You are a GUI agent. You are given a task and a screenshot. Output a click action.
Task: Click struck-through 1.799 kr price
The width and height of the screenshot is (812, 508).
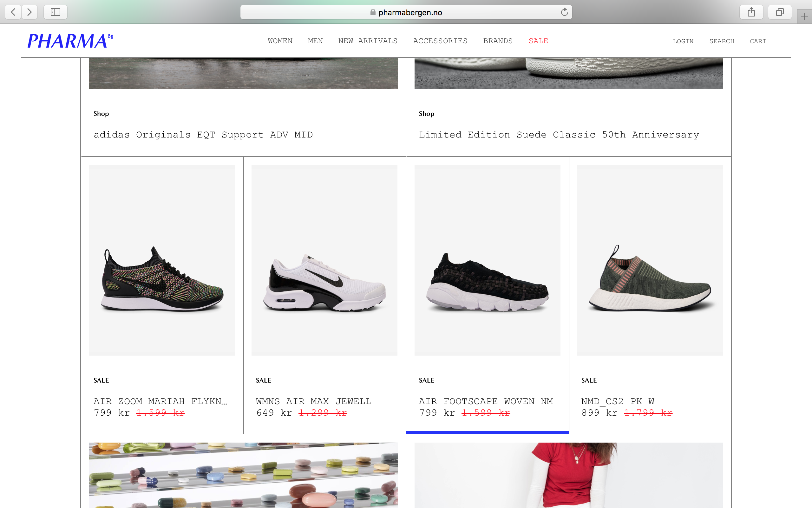648,412
